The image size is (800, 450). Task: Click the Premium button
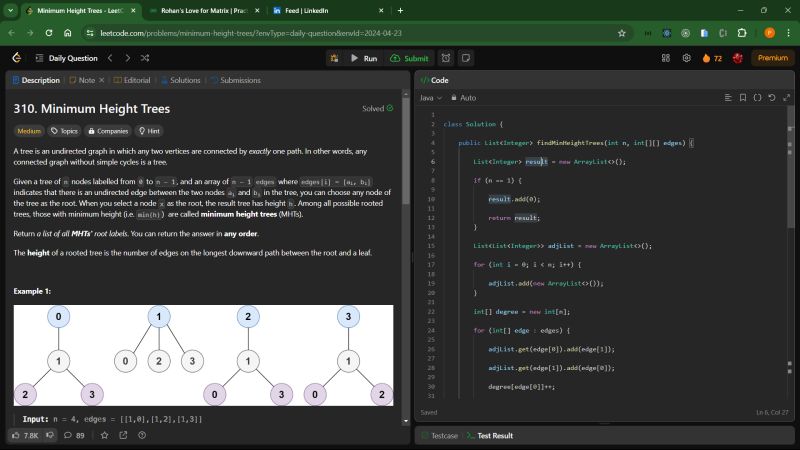[771, 58]
